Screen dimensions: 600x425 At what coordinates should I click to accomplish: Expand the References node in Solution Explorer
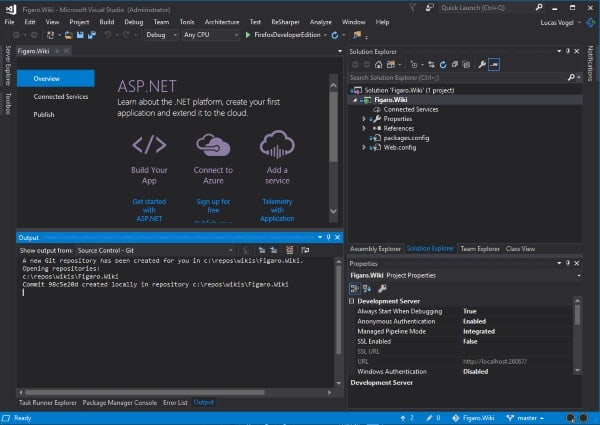click(x=364, y=129)
